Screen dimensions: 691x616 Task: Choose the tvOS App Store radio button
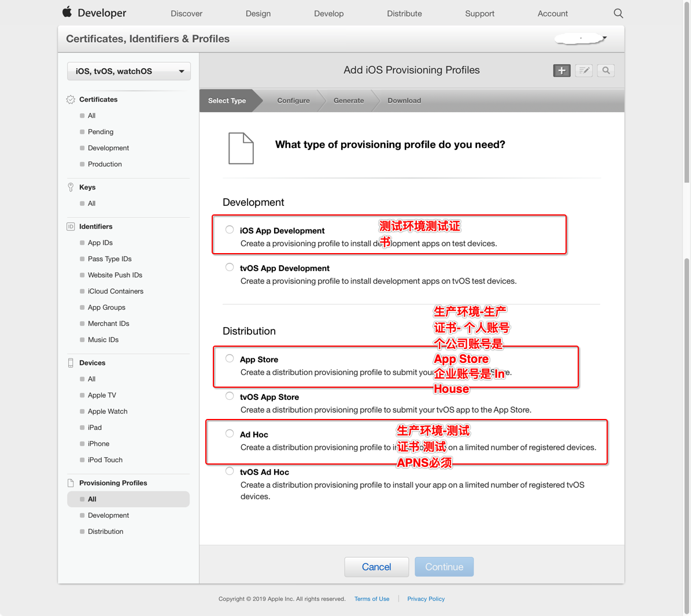click(230, 396)
